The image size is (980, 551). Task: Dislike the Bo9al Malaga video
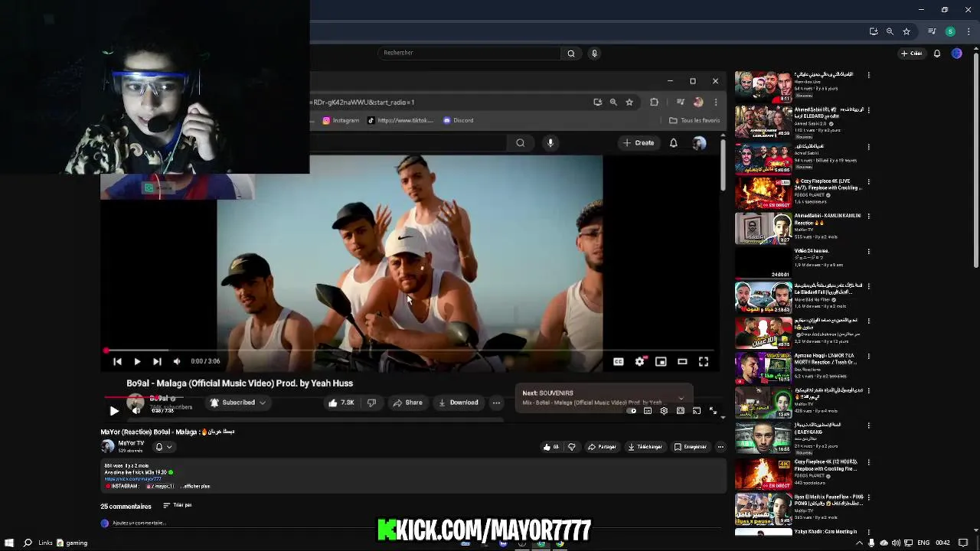pyautogui.click(x=371, y=403)
